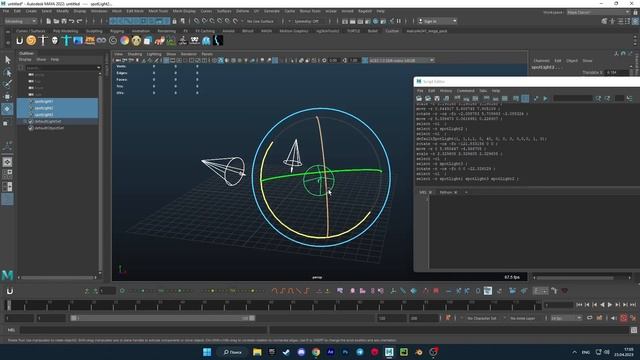Open Chrome from Windows taskbar

coord(316,352)
